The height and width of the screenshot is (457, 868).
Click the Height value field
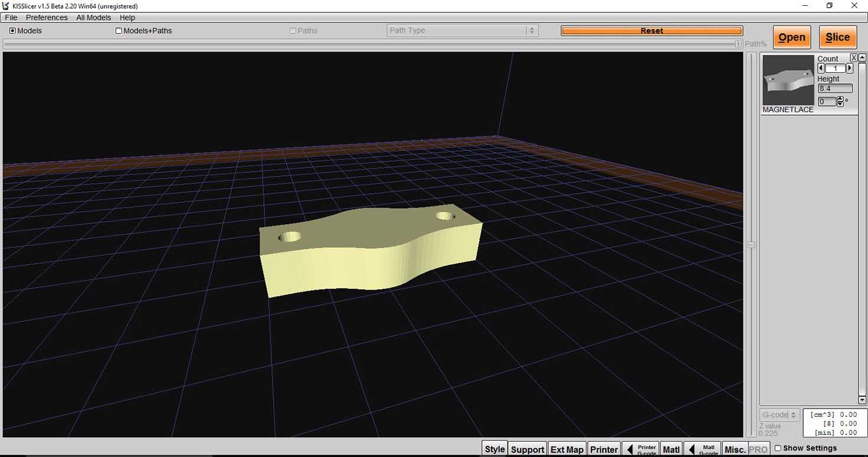(835, 88)
